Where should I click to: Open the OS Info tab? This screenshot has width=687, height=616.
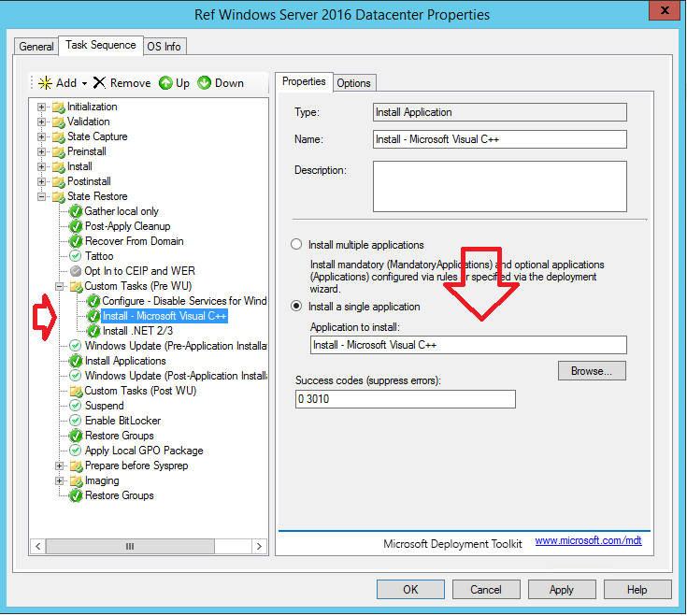coord(165,46)
